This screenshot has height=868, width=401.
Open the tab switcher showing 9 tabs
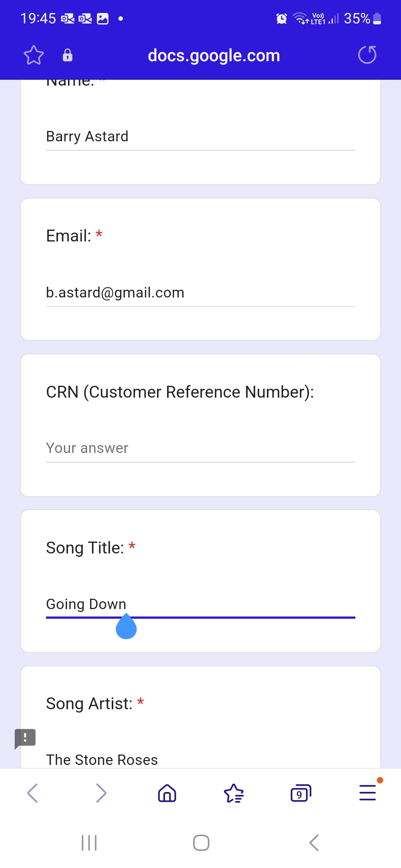pyautogui.click(x=300, y=793)
